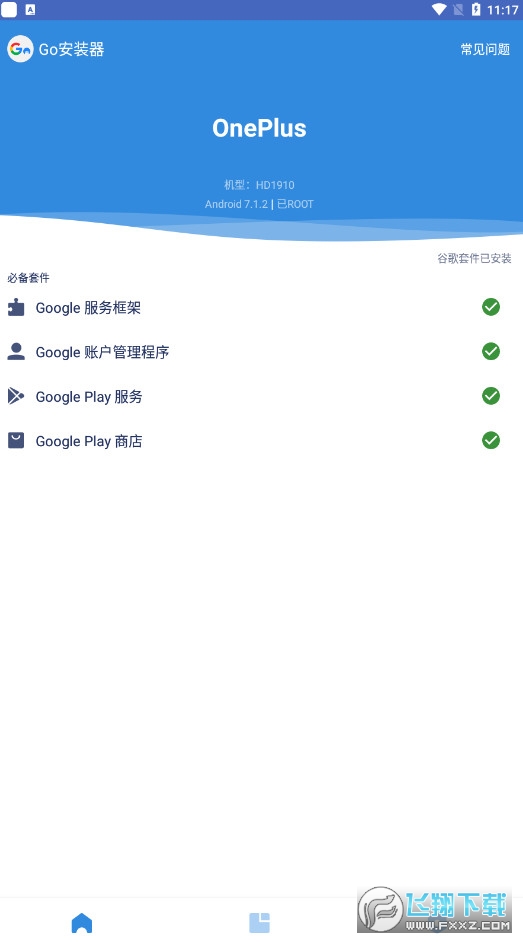Select the Google Play 商店 row text
523x945 pixels.
click(x=89, y=441)
